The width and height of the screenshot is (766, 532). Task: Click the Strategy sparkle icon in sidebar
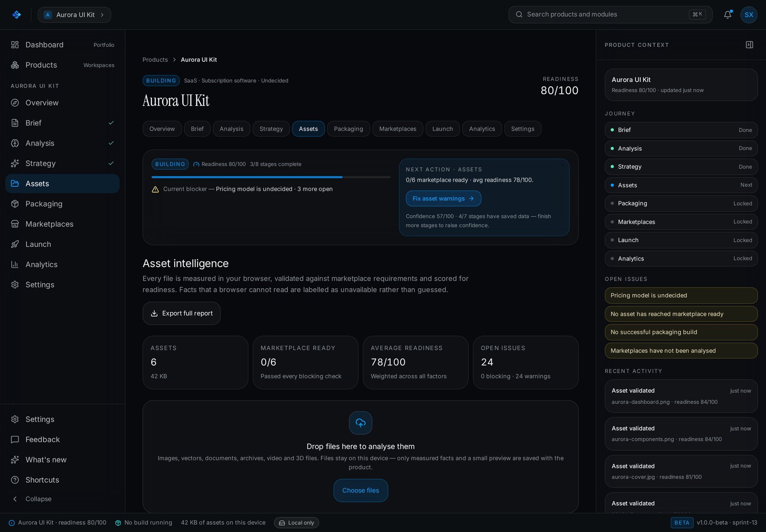(x=15, y=163)
